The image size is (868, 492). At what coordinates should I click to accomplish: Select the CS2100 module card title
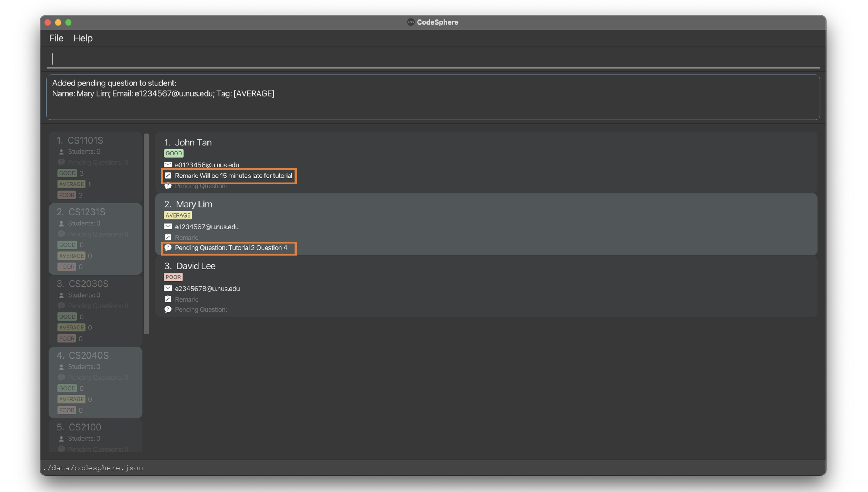coord(85,427)
